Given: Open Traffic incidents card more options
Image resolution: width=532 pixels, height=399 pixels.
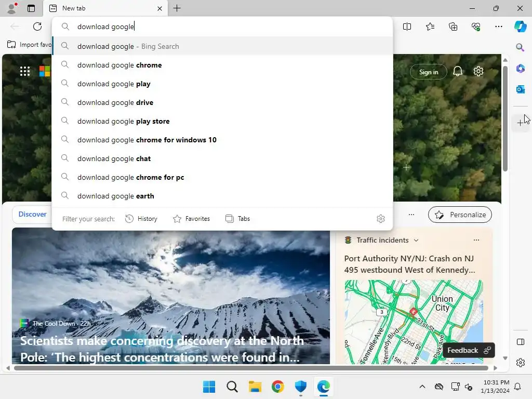Looking at the screenshot, I should (476, 240).
